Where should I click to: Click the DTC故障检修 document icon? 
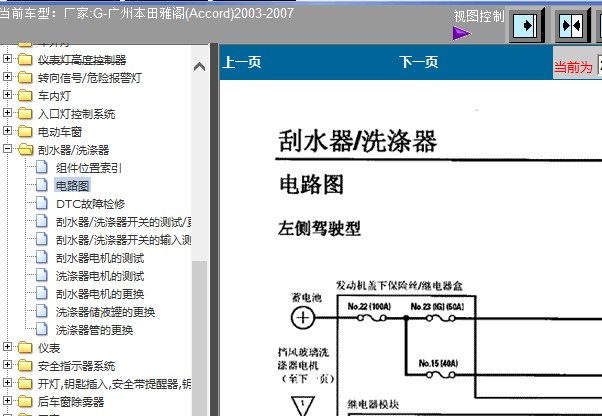pyautogui.click(x=42, y=203)
